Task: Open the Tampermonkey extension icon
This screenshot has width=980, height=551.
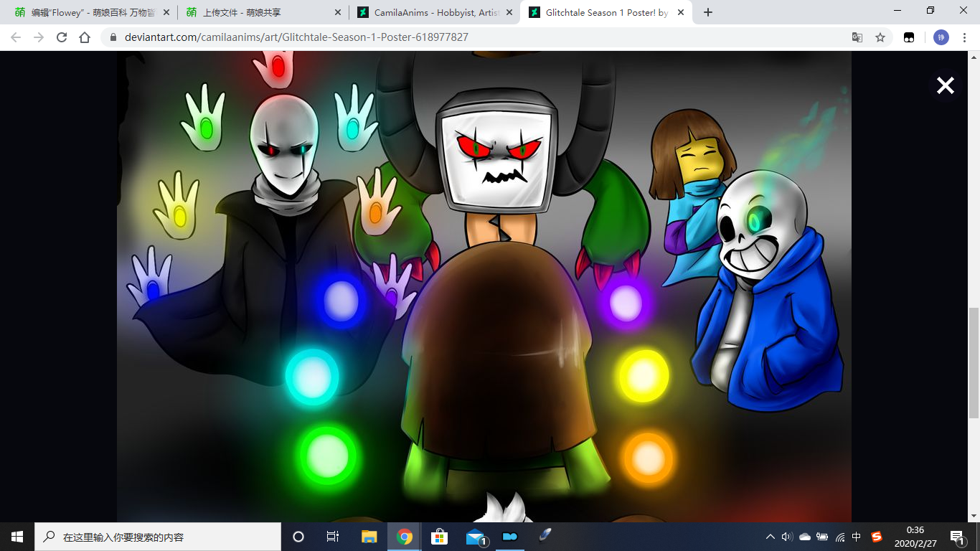Action: 909,37
